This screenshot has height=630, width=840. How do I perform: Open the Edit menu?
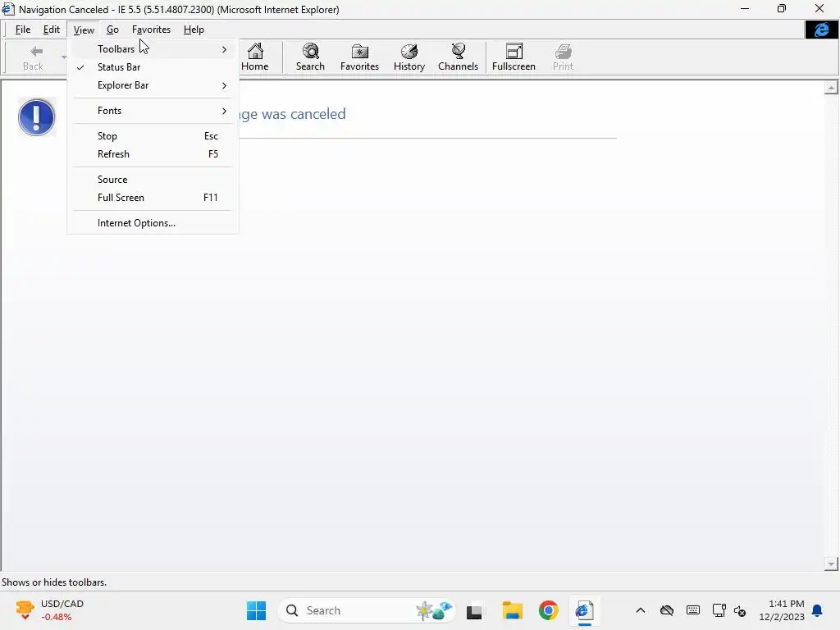(52, 30)
